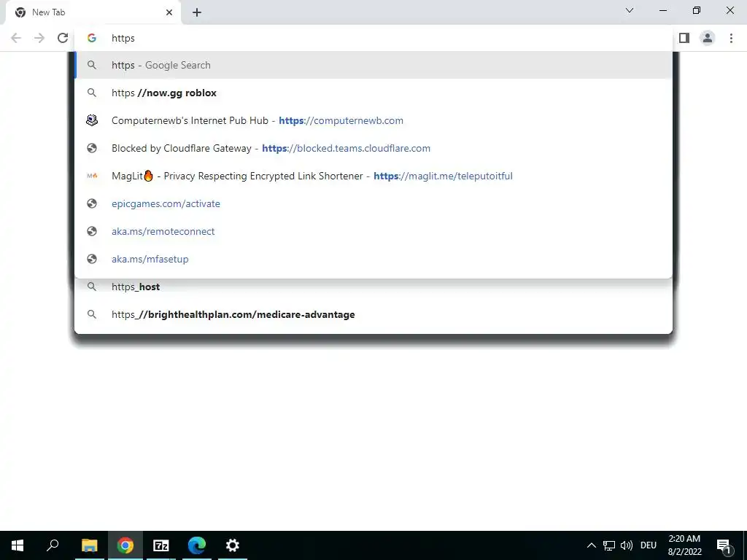Screen dimensions: 747x560
Task: Click magnifier icon beside now.gg roblox
Action: coord(92,93)
